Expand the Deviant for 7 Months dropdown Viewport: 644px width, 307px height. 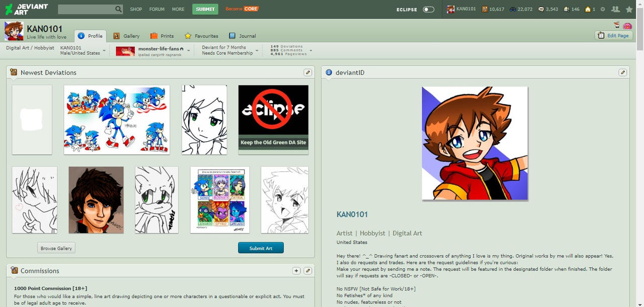257,51
